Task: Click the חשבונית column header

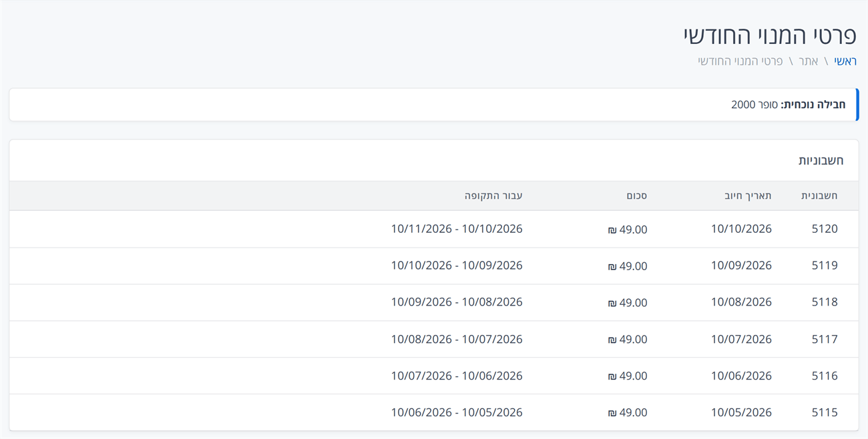Action: [819, 196]
